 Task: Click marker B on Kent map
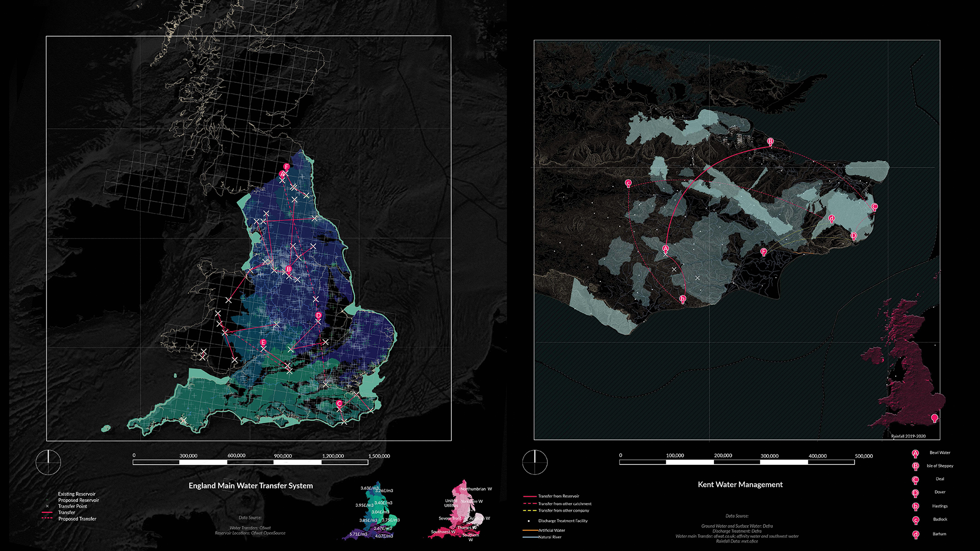(x=770, y=142)
